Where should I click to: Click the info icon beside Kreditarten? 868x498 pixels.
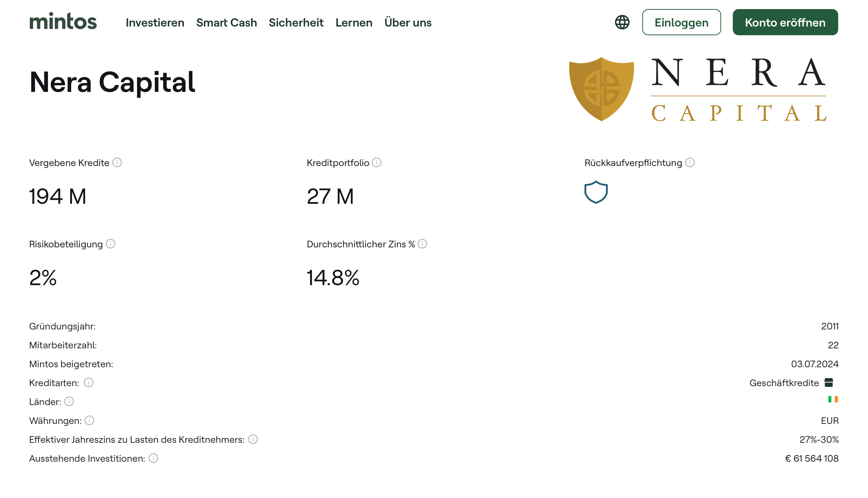89,382
